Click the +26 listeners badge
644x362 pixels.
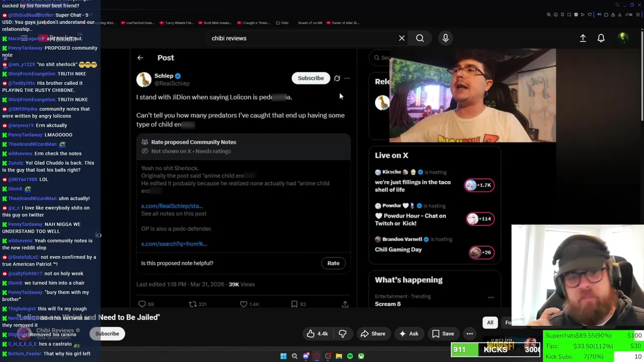point(481,252)
